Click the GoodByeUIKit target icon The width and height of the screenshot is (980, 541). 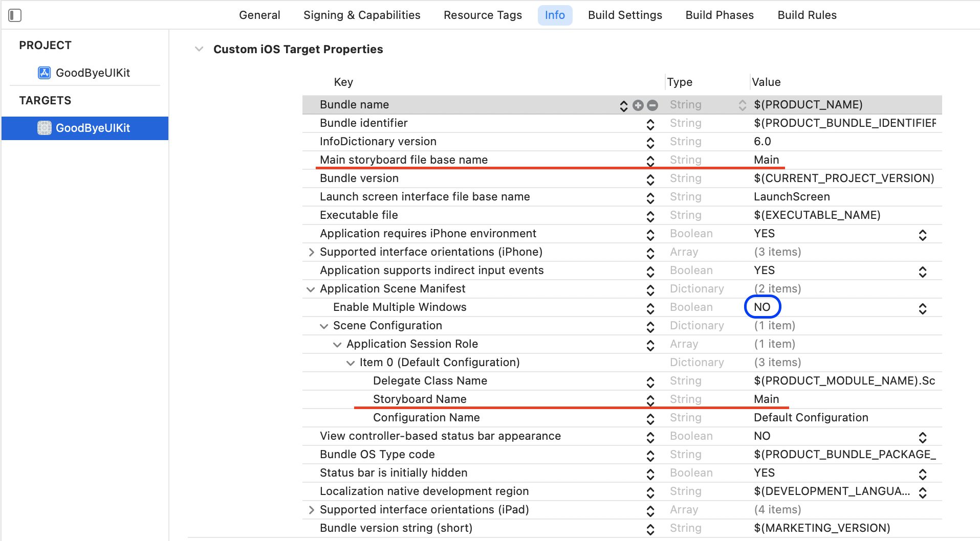click(x=45, y=128)
